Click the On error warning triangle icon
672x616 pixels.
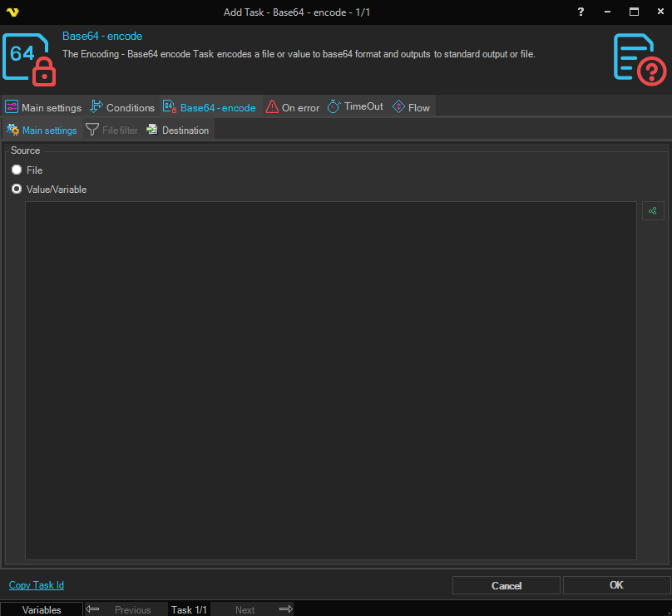click(x=272, y=107)
